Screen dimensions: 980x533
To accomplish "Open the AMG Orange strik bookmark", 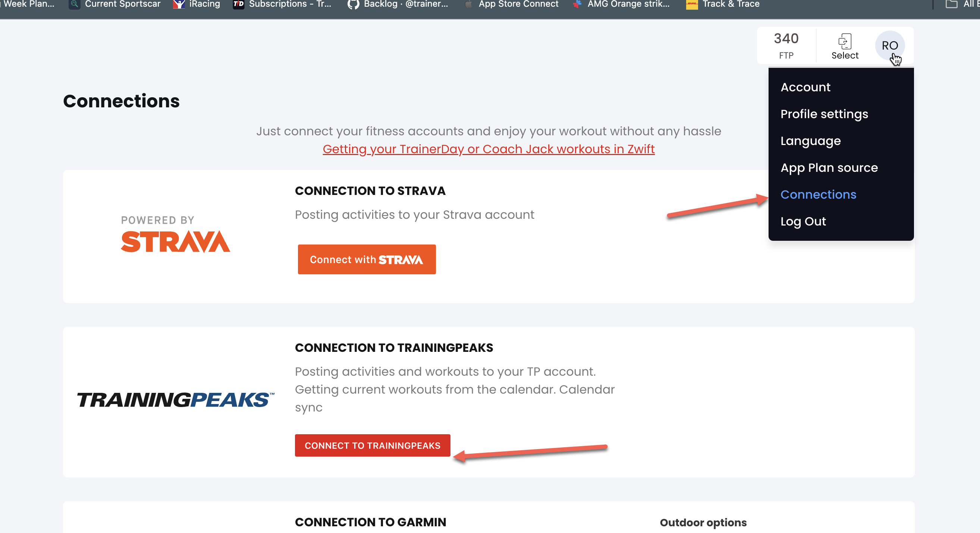I will (621, 4).
